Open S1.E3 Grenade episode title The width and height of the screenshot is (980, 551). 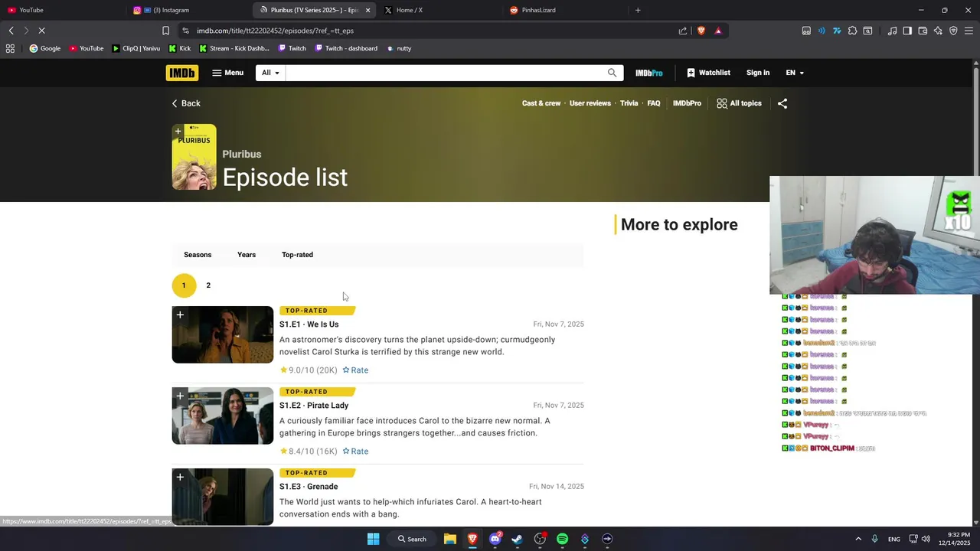pyautogui.click(x=309, y=487)
